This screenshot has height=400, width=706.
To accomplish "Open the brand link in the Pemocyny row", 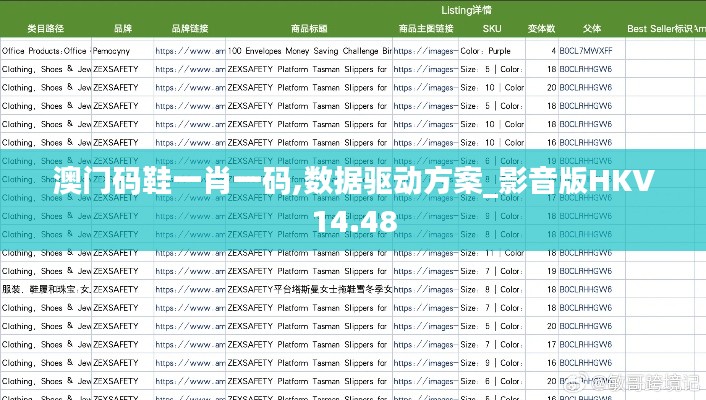I will click(x=190, y=51).
